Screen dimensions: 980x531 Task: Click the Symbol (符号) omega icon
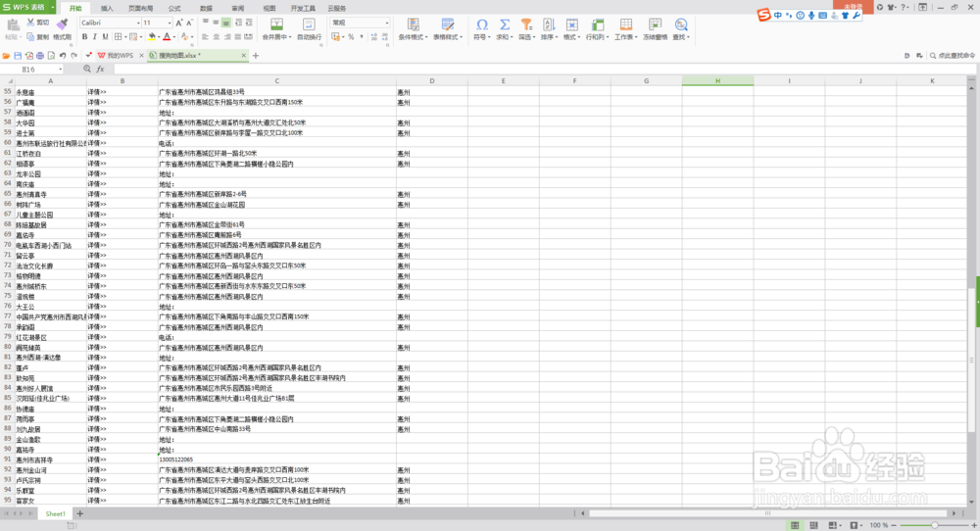pos(482,24)
